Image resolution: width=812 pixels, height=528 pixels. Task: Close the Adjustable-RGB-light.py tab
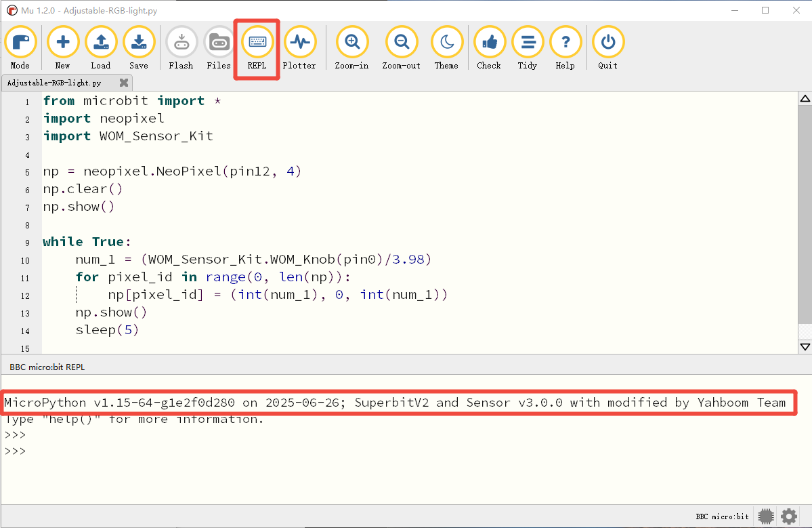pos(124,83)
